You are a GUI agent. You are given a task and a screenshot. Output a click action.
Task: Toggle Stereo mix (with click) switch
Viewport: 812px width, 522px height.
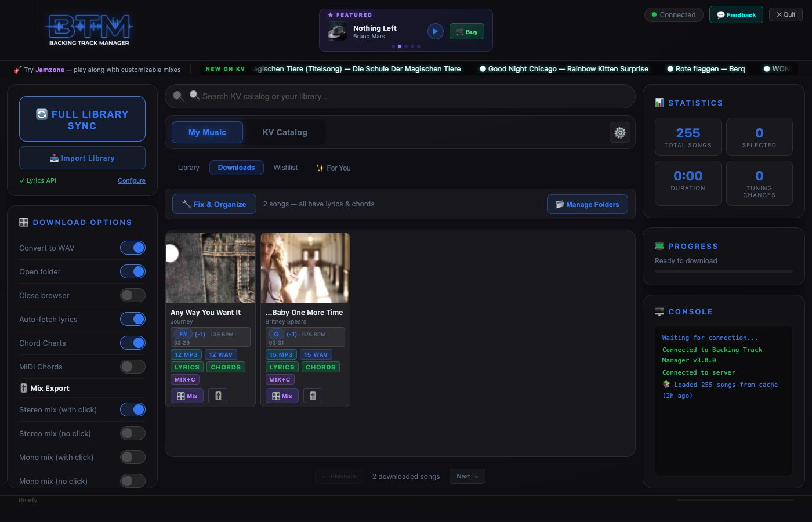(x=133, y=409)
